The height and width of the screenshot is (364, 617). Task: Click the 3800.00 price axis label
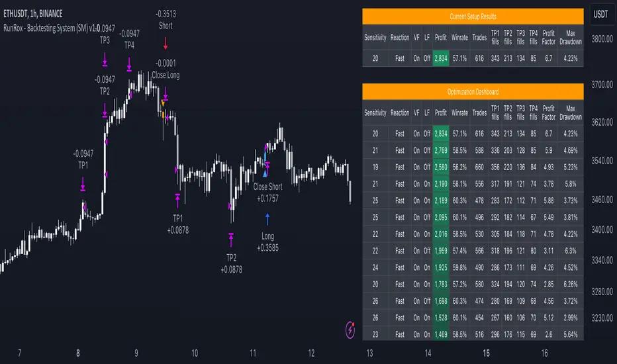[602, 39]
